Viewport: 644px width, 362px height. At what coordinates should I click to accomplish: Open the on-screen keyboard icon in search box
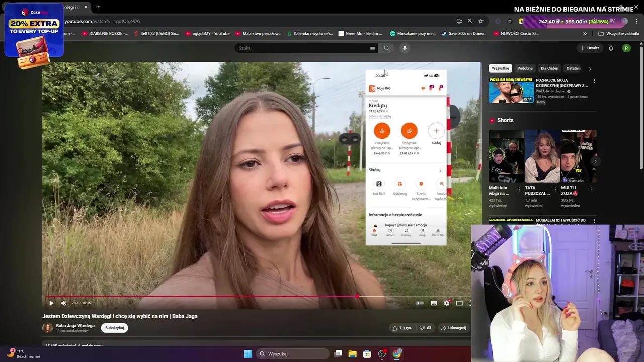pos(373,48)
